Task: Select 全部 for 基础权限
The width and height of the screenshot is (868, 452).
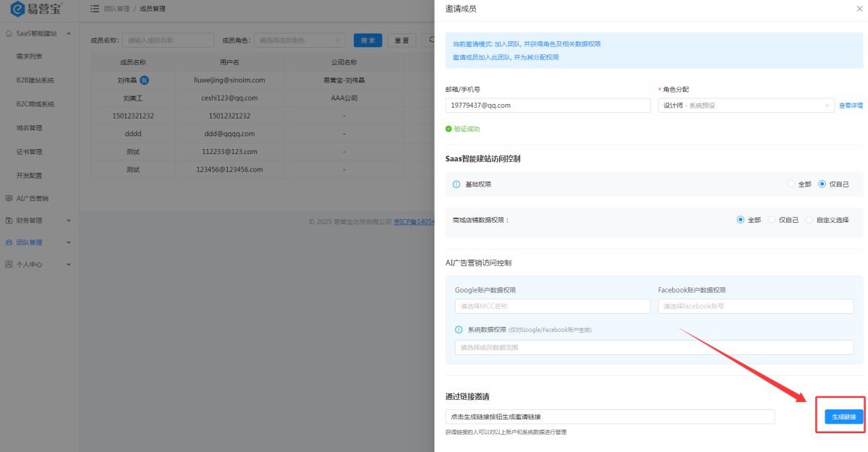Action: pyautogui.click(x=791, y=184)
